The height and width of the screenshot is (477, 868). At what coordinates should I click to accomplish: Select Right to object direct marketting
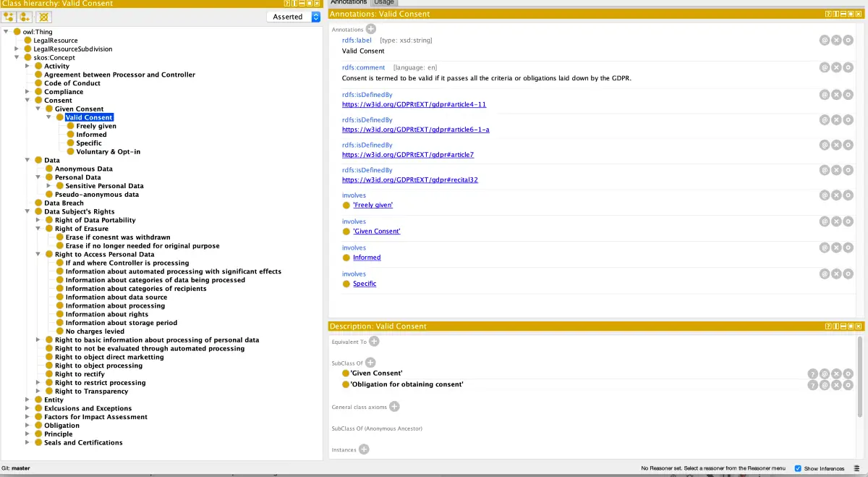109,358
